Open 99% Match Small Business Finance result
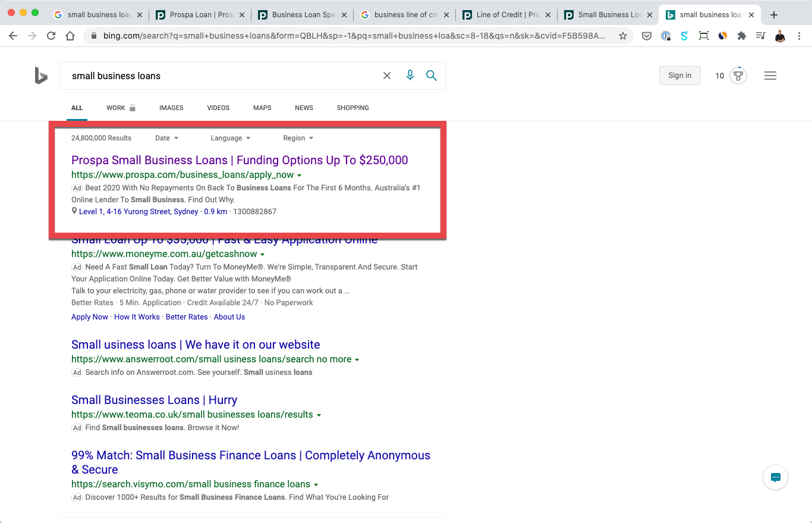Viewport: 812px width, 523px height. pos(251,462)
